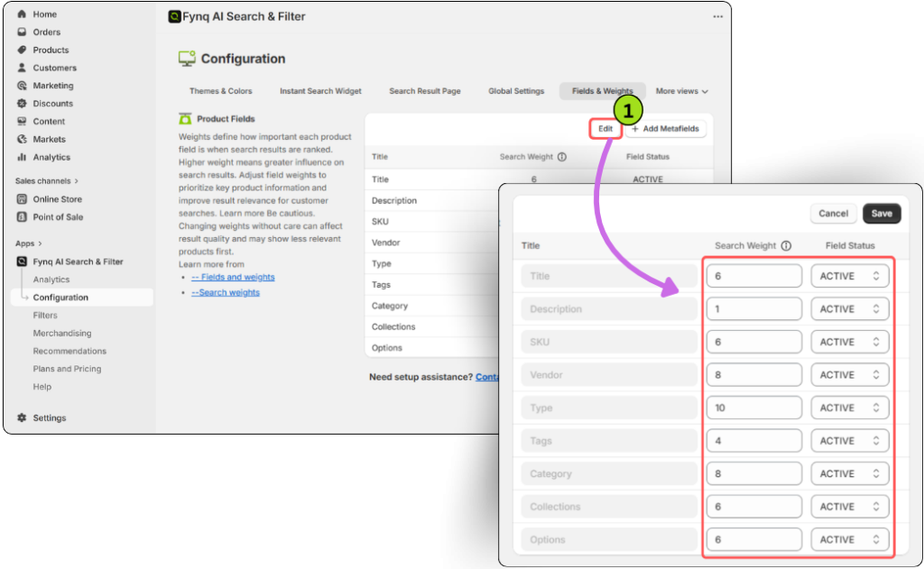Open Filters in app submenu
The height and width of the screenshot is (569, 924).
tap(45, 316)
